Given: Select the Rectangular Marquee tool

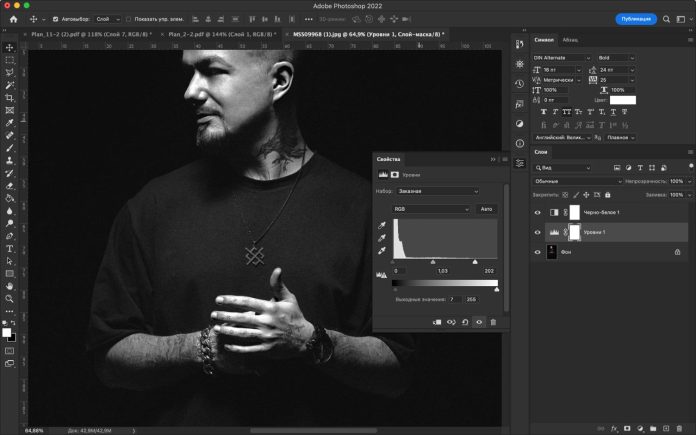Looking at the screenshot, I should 9,60.
